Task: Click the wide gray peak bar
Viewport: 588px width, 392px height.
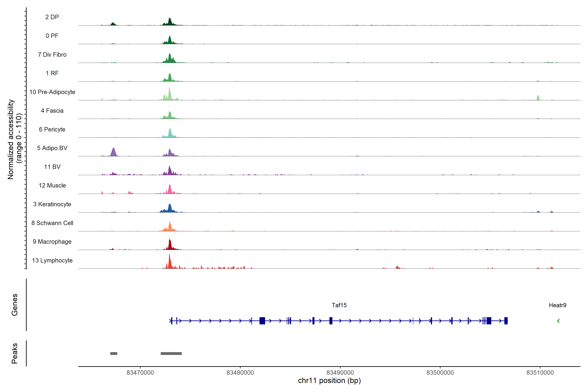Action: coord(171,353)
